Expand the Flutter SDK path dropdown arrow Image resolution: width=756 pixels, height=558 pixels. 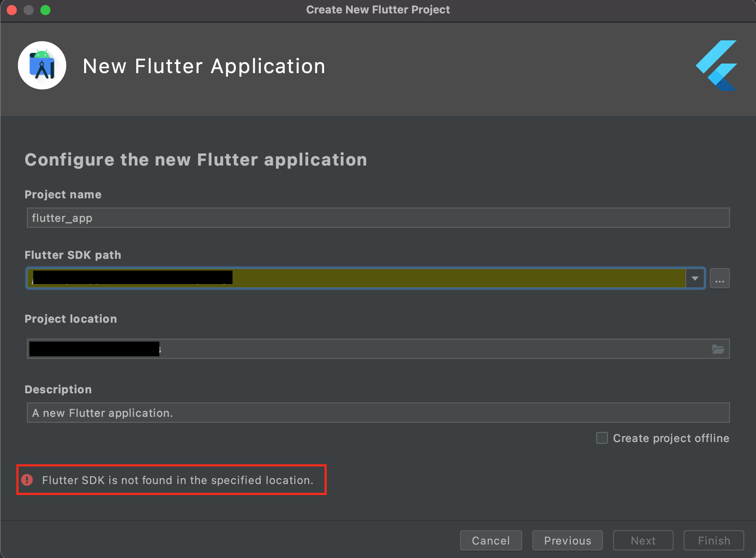pos(695,278)
